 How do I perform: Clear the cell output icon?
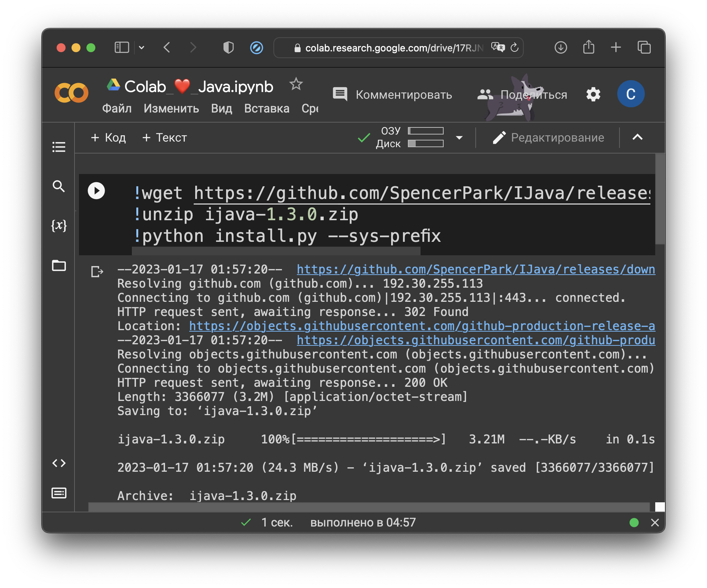pos(97,271)
